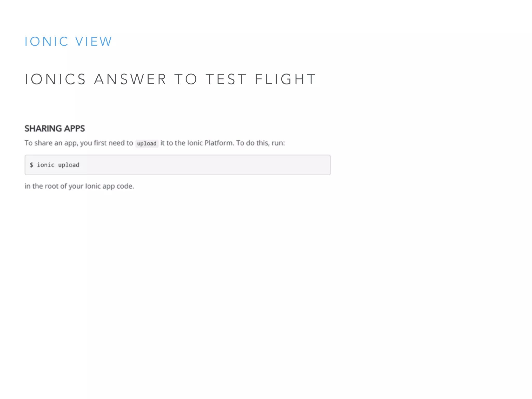Click the word FLIGHT in the subtitle

pos(285,79)
